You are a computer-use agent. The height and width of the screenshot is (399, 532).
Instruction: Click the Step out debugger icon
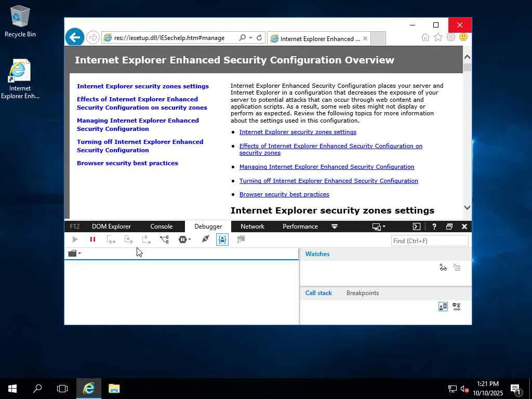tap(146, 240)
